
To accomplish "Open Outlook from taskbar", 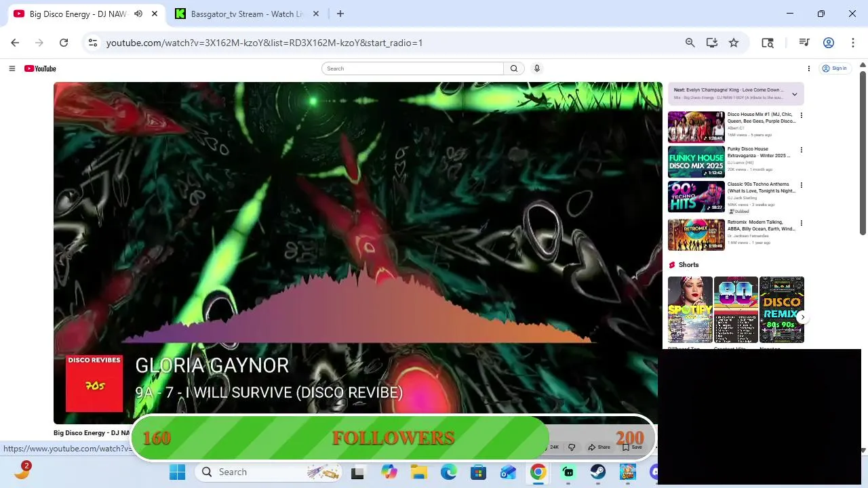I will coord(508,472).
